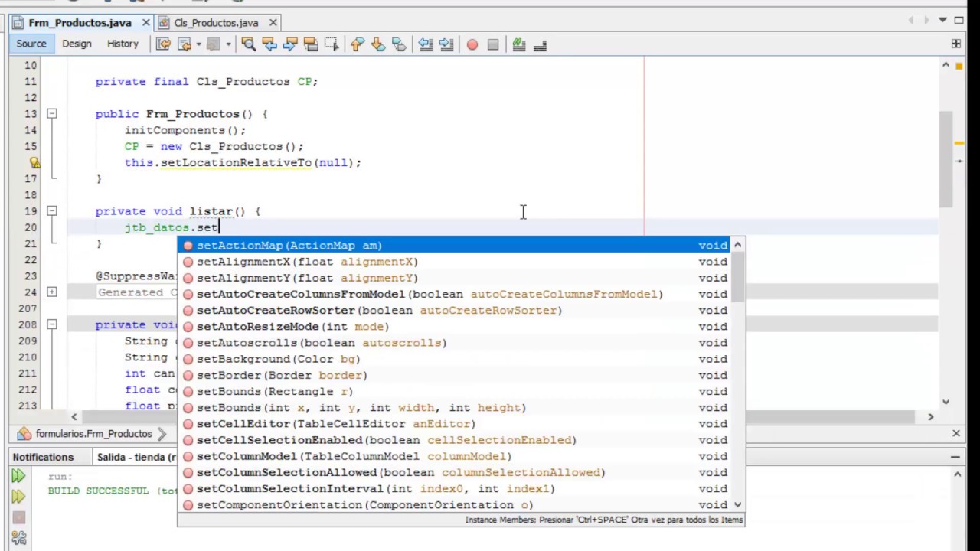Pick setBackground(Color bg) suggestion
Viewport: 980px width, 551px height.
[x=453, y=359]
